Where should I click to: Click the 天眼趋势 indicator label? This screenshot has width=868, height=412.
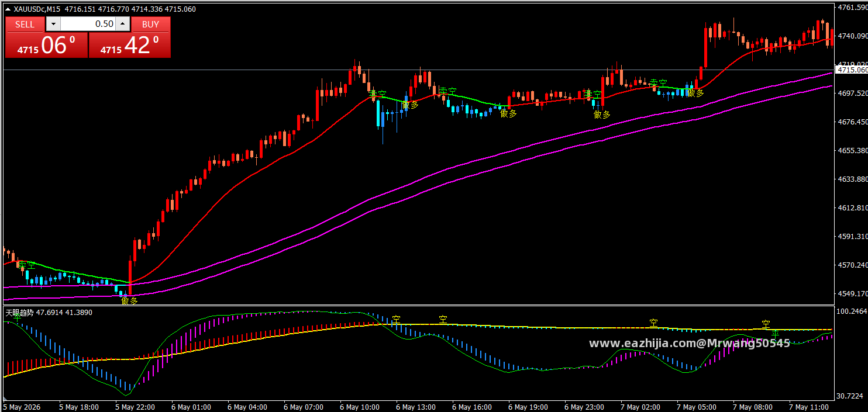pos(19,313)
